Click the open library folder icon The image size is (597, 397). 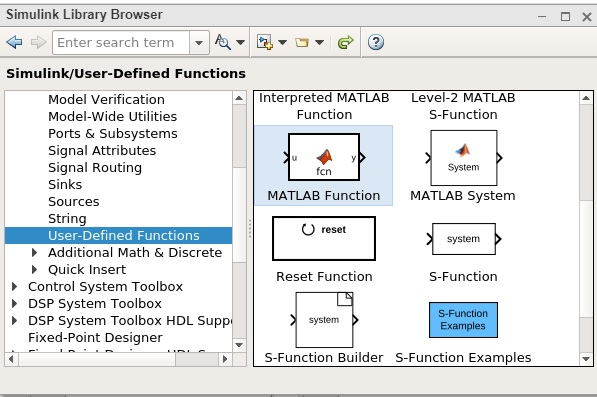[302, 42]
